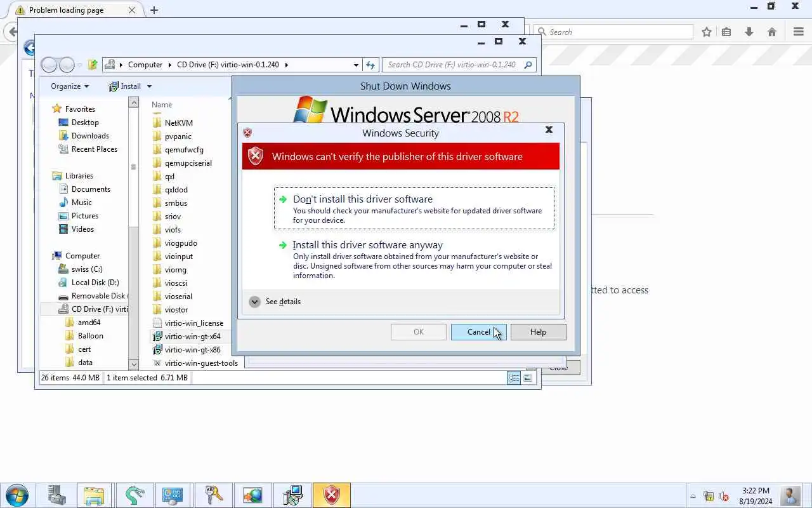Select the qemufwcfg folder
812x508 pixels.
pyautogui.click(x=184, y=150)
